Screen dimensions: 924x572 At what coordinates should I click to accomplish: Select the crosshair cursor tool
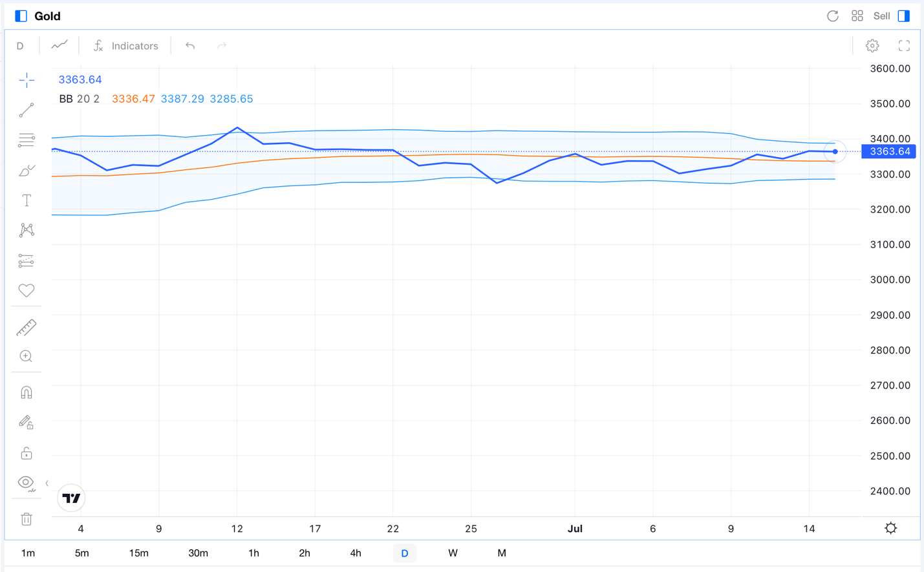click(x=27, y=80)
